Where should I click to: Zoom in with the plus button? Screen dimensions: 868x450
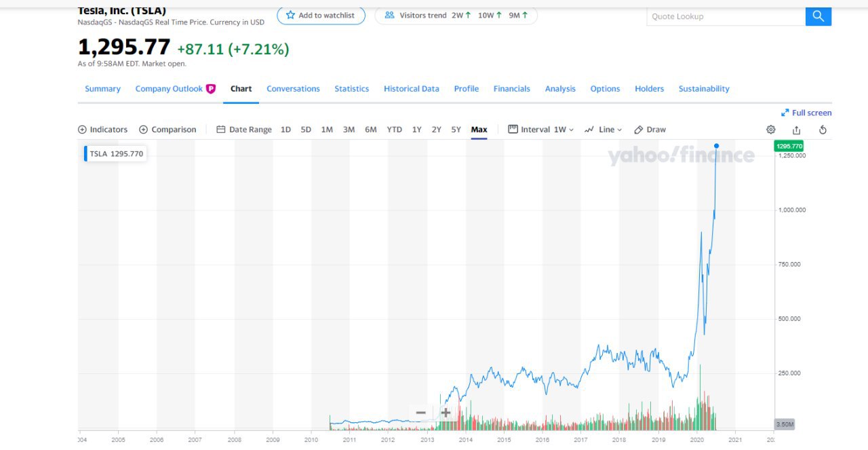click(x=446, y=413)
